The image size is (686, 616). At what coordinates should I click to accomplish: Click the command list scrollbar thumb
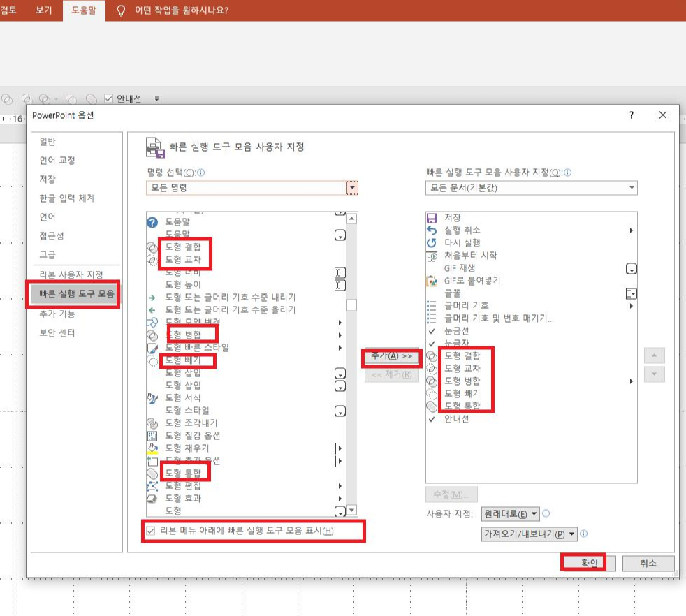[x=352, y=305]
